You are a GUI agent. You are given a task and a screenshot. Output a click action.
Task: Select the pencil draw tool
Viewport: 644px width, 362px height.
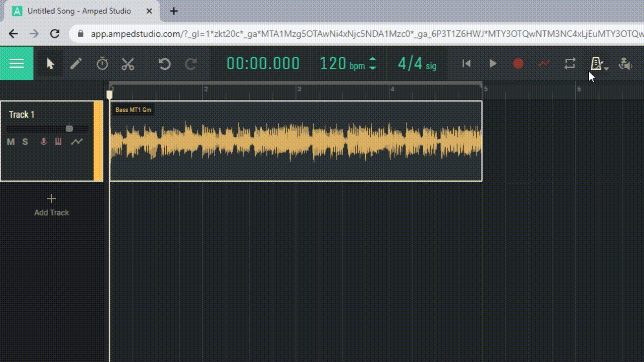pos(76,64)
